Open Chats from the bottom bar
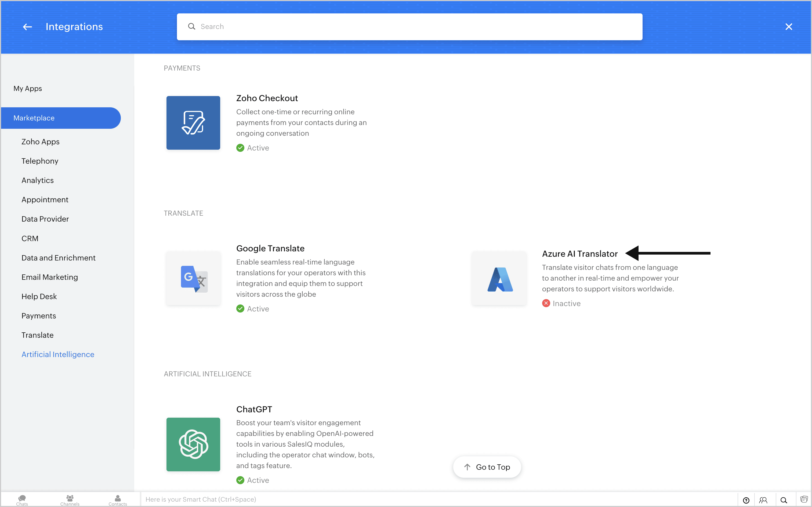The image size is (812, 507). point(22,500)
